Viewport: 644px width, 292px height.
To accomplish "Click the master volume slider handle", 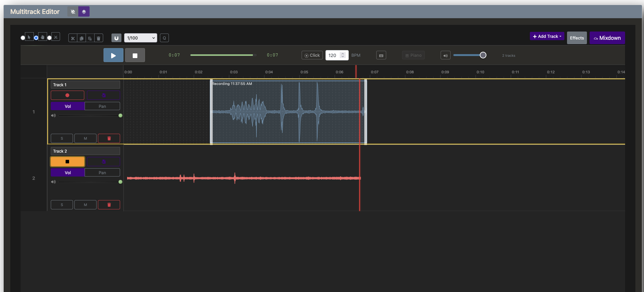I will point(483,55).
